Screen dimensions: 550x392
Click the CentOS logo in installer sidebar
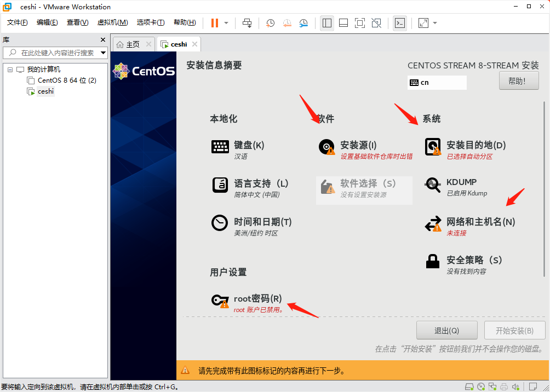144,71
